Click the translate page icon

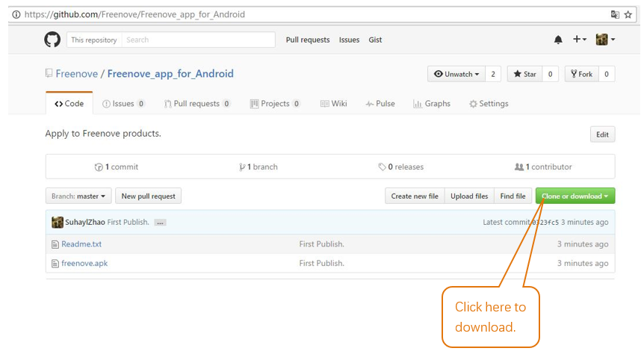(615, 15)
